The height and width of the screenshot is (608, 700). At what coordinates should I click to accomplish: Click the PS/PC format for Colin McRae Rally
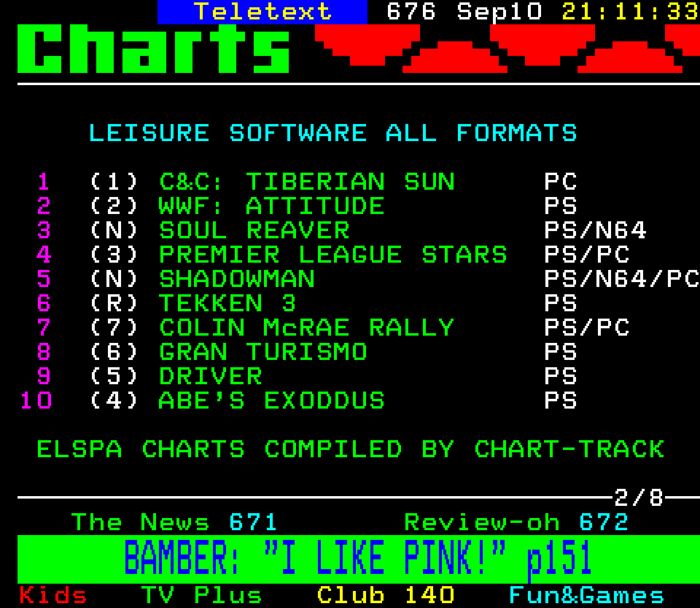click(587, 328)
